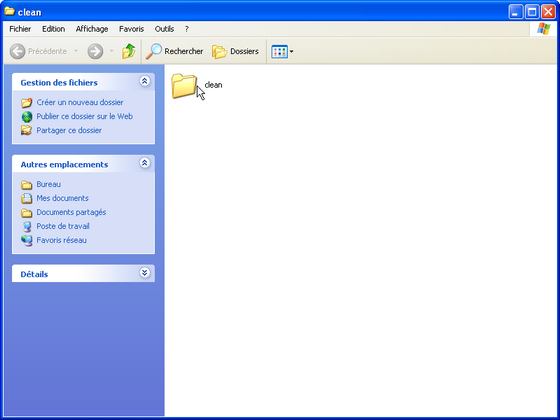
Task: Toggle the Dossiers folder pane
Action: click(x=235, y=51)
